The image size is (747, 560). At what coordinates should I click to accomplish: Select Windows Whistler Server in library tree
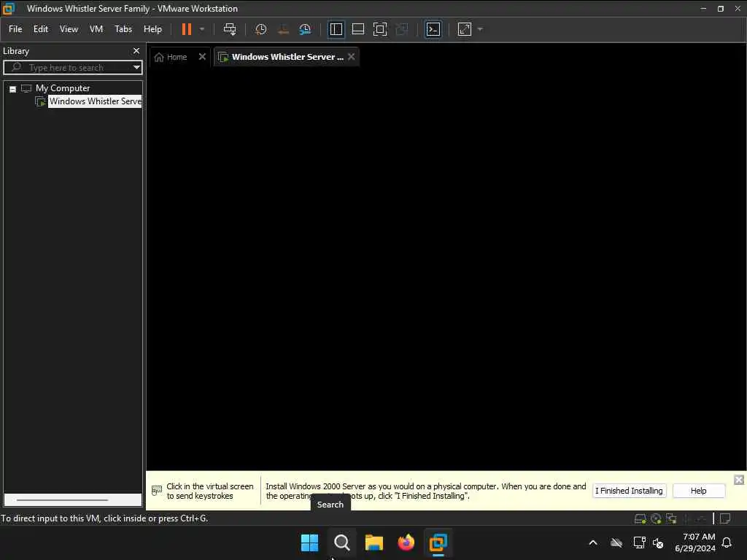coord(96,101)
